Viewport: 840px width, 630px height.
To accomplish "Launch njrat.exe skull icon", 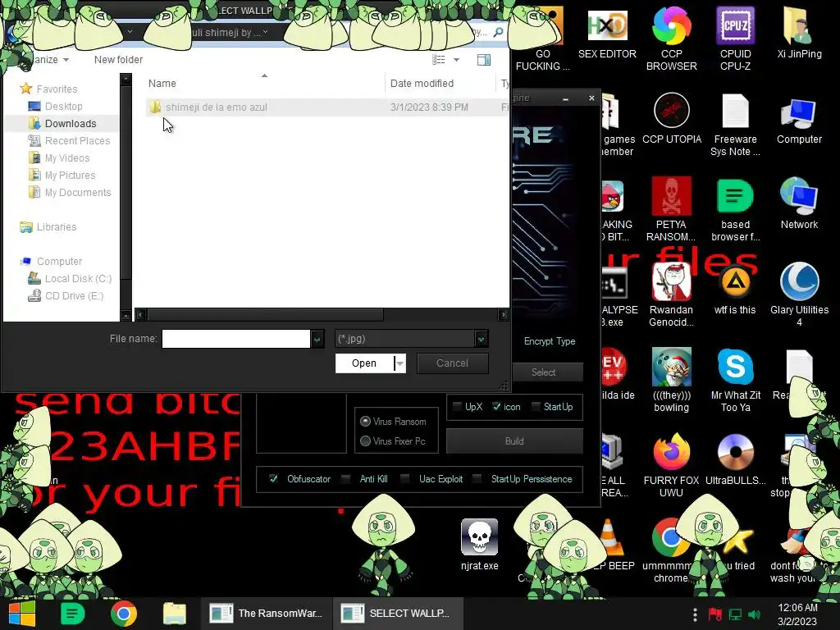I will pos(479,545).
